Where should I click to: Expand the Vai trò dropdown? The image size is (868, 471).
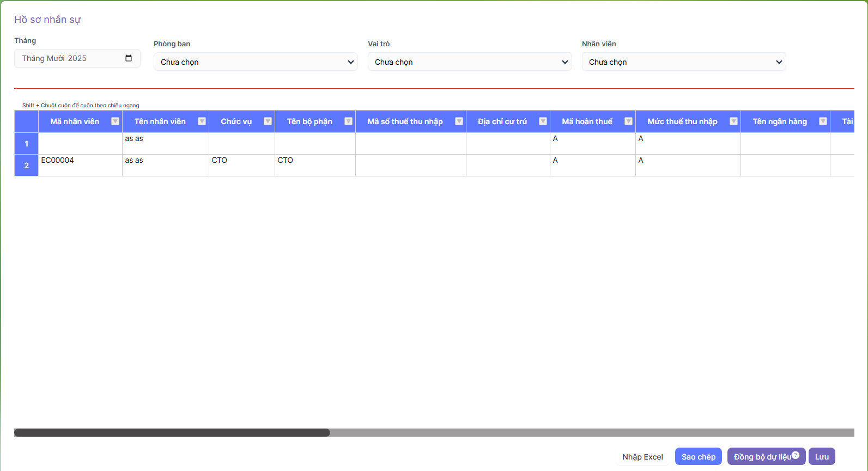pos(469,62)
